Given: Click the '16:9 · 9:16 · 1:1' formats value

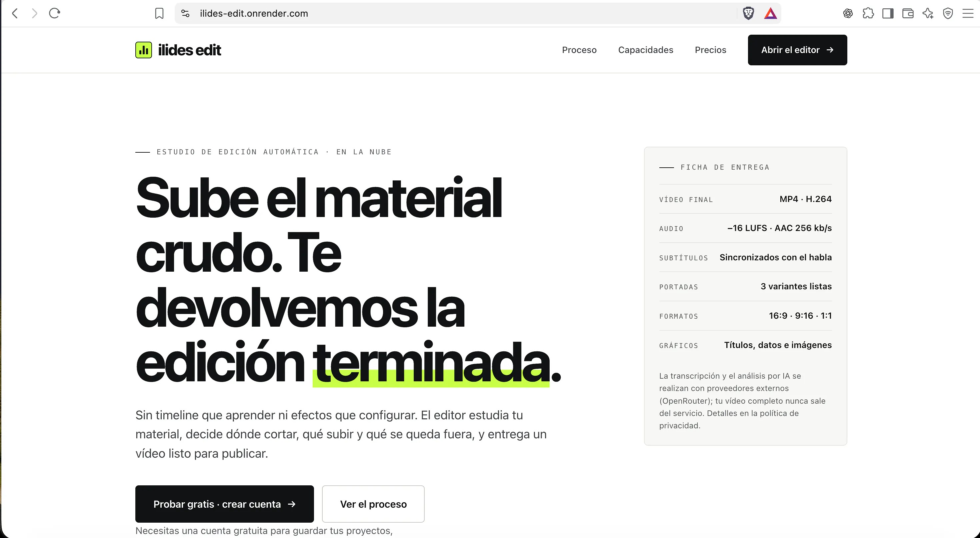Looking at the screenshot, I should pyautogui.click(x=800, y=315).
